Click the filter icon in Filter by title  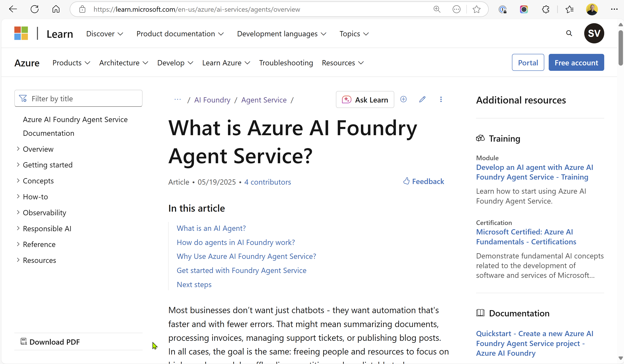(23, 98)
